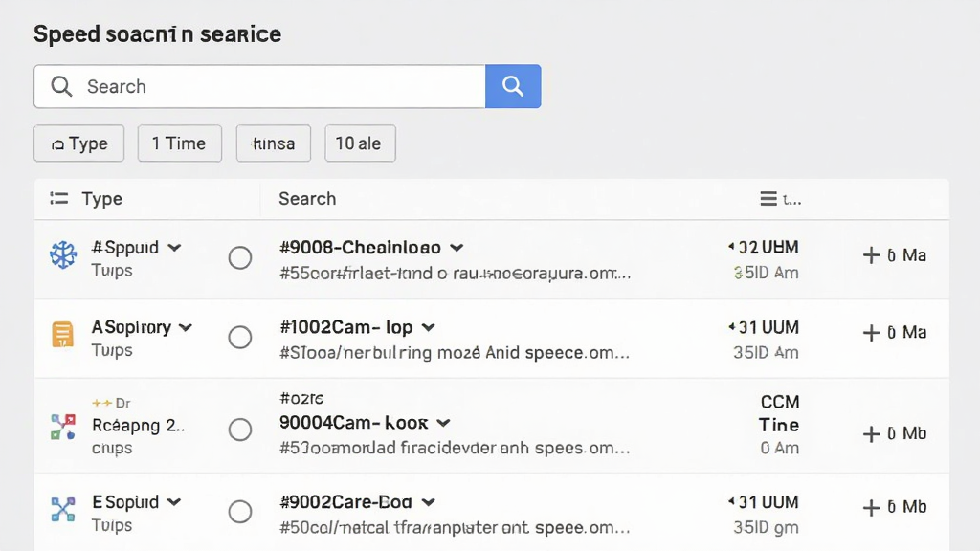This screenshot has height=551, width=980.
Task: Click the "CCM Tine" text
Action: point(779,413)
